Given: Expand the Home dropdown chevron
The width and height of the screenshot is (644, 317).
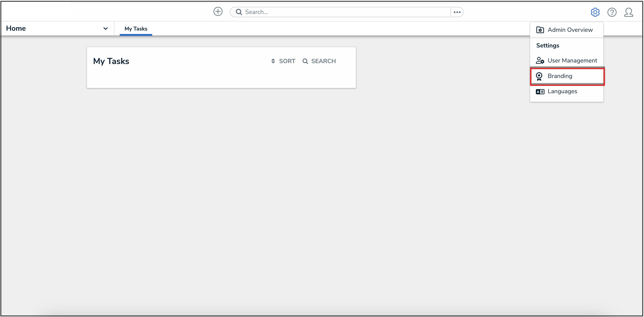Looking at the screenshot, I should click(x=106, y=29).
